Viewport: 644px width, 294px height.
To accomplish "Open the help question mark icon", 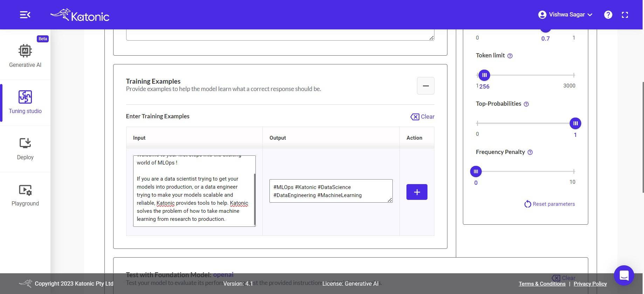I will coord(608,15).
